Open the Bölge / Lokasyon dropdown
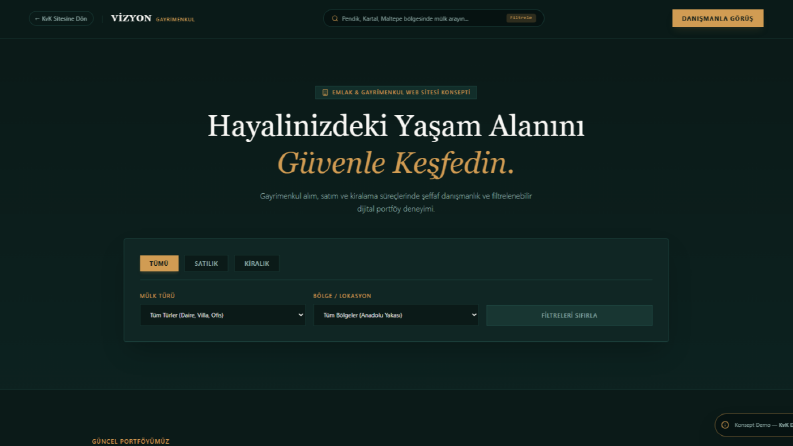The height and width of the screenshot is (446, 793). coord(395,315)
